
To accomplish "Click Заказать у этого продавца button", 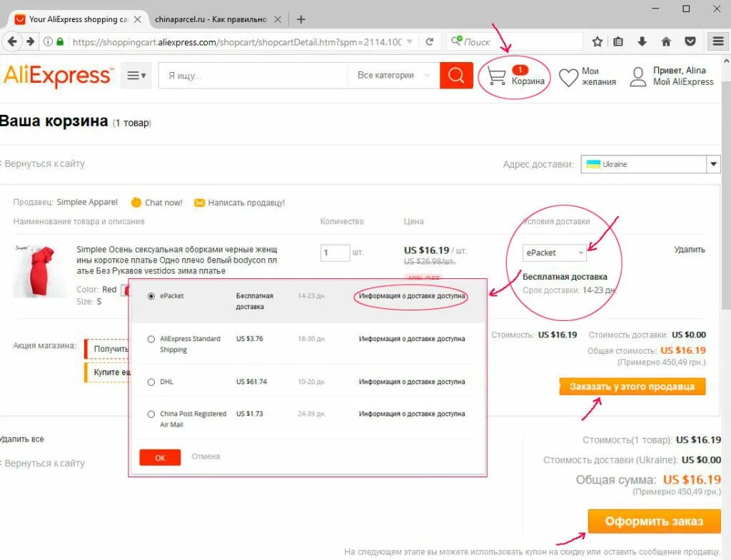I will (632, 386).
